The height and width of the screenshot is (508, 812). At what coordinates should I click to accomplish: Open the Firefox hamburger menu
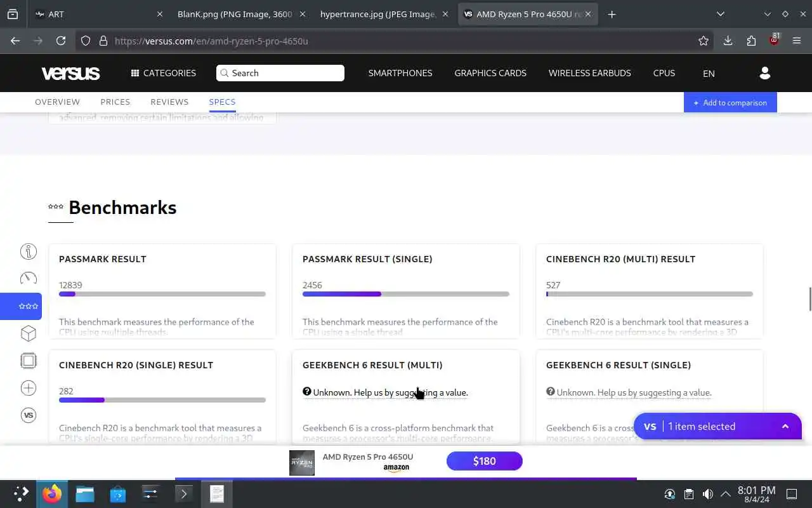point(797,41)
